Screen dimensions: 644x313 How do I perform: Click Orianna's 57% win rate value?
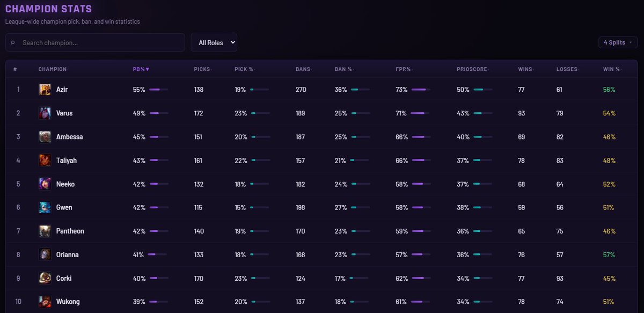609,254
